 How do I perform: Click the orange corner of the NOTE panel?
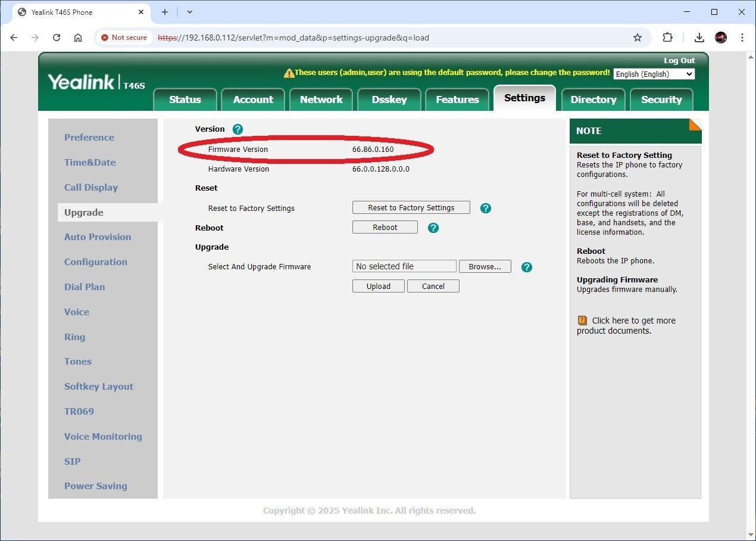click(695, 125)
